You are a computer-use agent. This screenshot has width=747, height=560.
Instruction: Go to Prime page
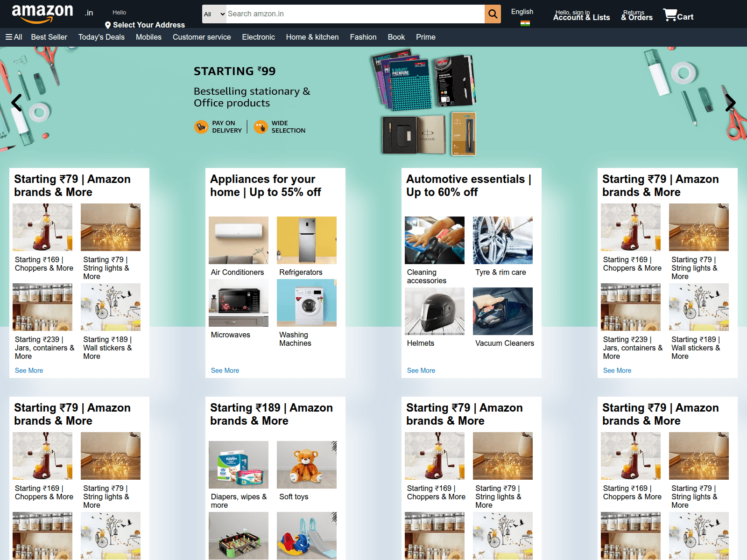tap(426, 37)
